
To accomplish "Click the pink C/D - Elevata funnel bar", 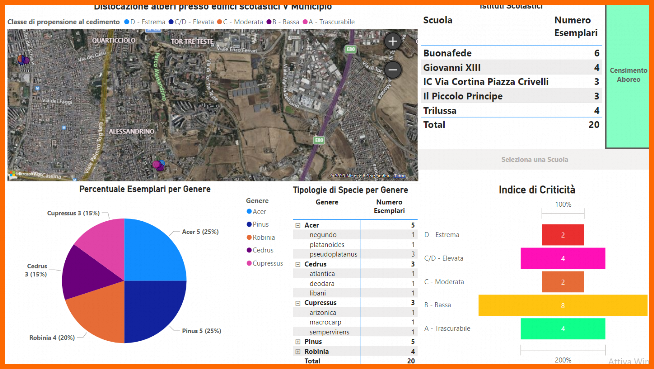I will click(x=563, y=259).
